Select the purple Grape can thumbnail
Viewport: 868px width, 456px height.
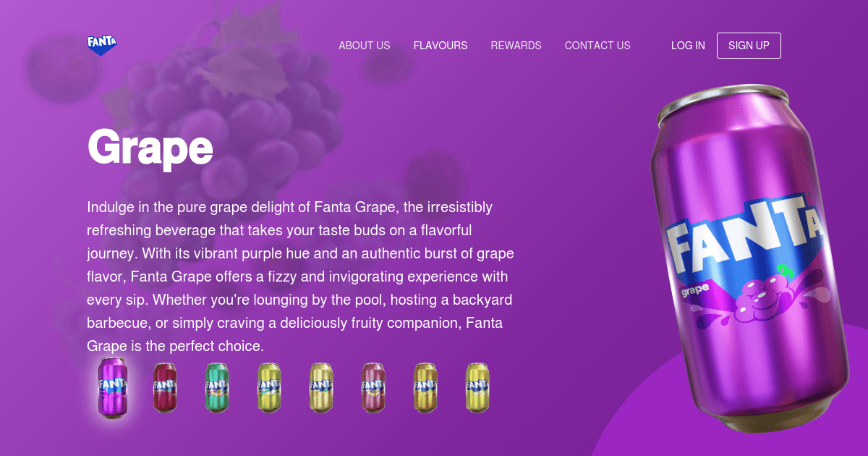[113, 387]
